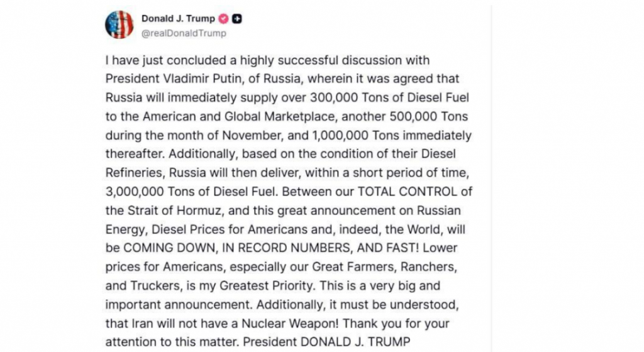Click the pink verified checkmark badge
This screenshot has width=644, height=352.
click(x=223, y=19)
